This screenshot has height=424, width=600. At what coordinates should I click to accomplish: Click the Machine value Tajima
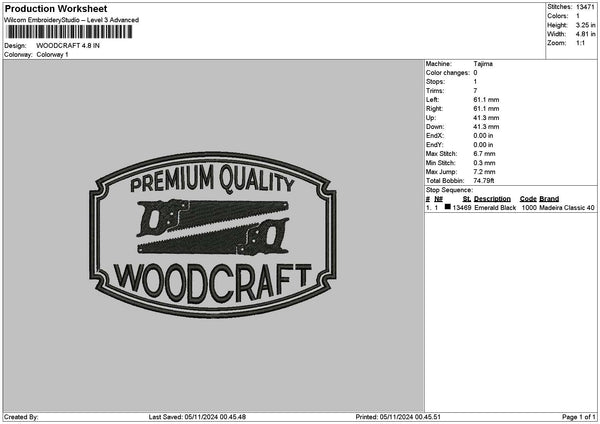click(483, 64)
